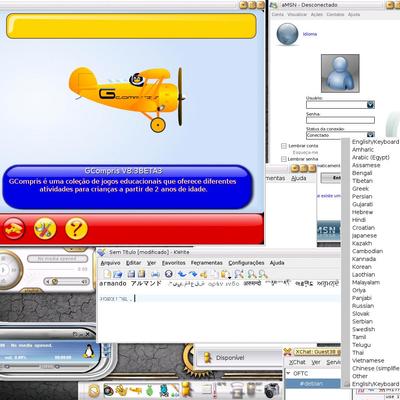The height and width of the screenshot is (400, 400).
Task: Click new document icon in Kwrite toolbar
Action: click(x=107, y=274)
